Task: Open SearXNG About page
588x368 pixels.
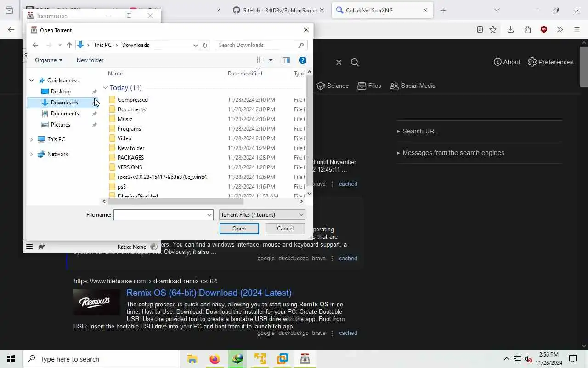Action: [x=507, y=62]
